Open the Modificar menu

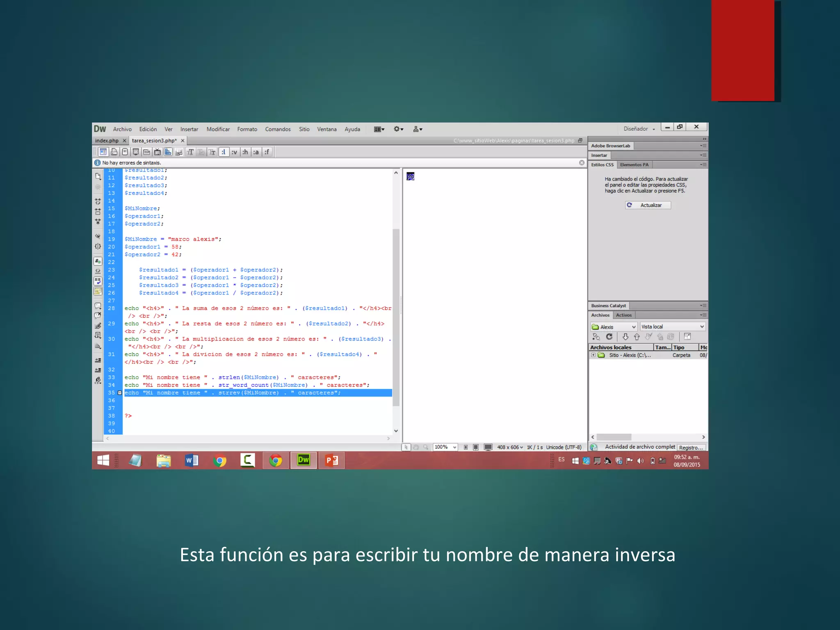coord(218,129)
